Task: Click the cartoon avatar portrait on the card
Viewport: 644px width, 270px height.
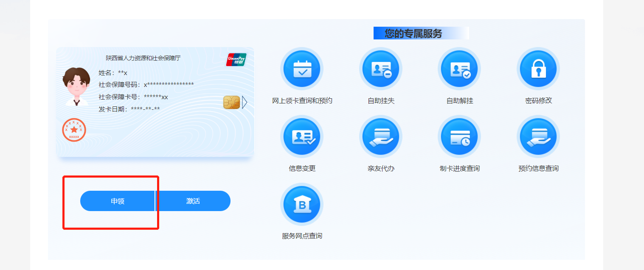Action: 76,86
